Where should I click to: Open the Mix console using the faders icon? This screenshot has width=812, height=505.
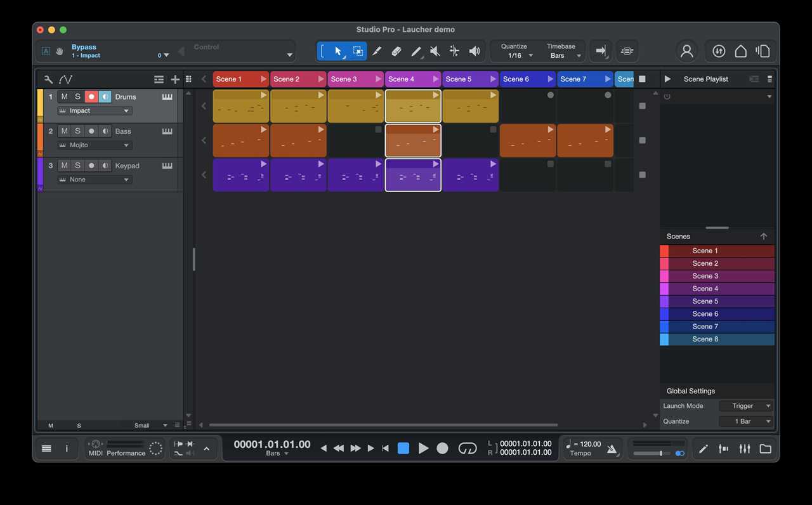click(744, 449)
